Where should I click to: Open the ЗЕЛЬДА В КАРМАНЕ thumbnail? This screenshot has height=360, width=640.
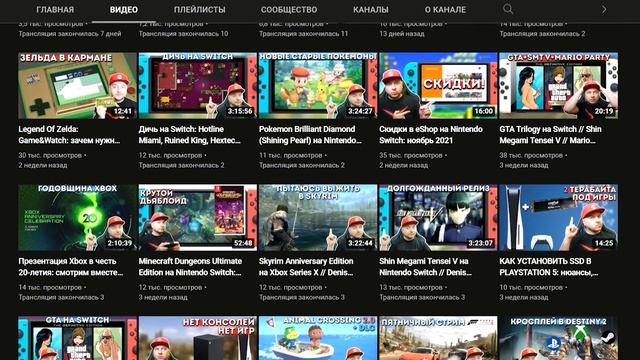[78, 86]
